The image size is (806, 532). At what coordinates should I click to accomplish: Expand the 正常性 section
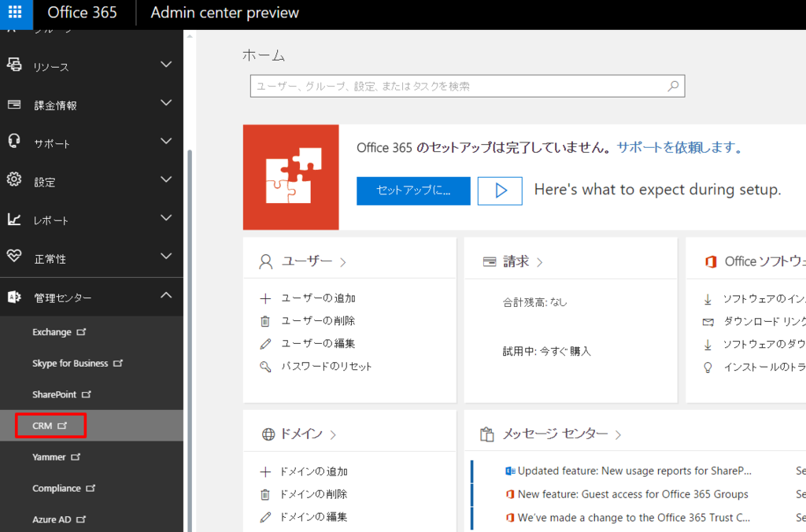[x=166, y=256]
